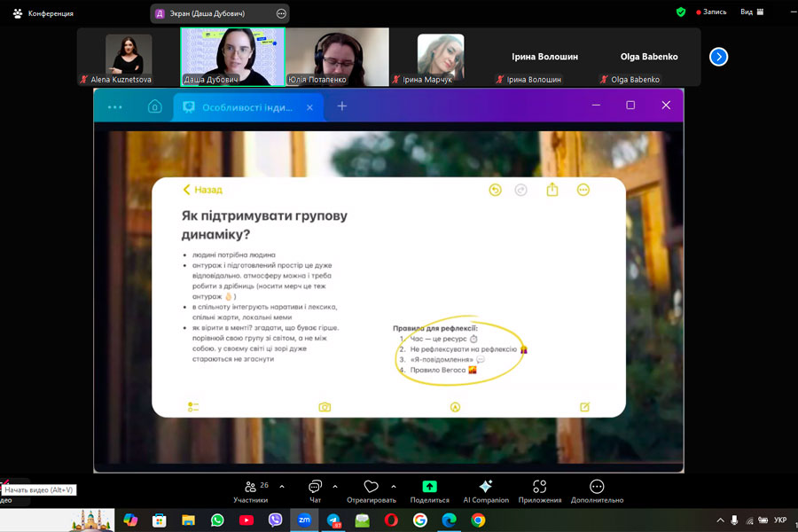This screenshot has width=798, height=532.
Task: Select Даша Дубович's video thumbnail
Action: click(x=232, y=56)
